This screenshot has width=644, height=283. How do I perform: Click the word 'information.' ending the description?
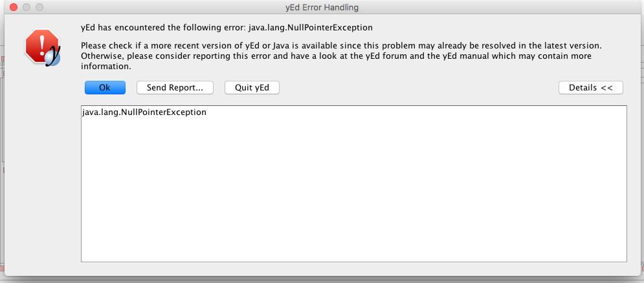coord(106,66)
